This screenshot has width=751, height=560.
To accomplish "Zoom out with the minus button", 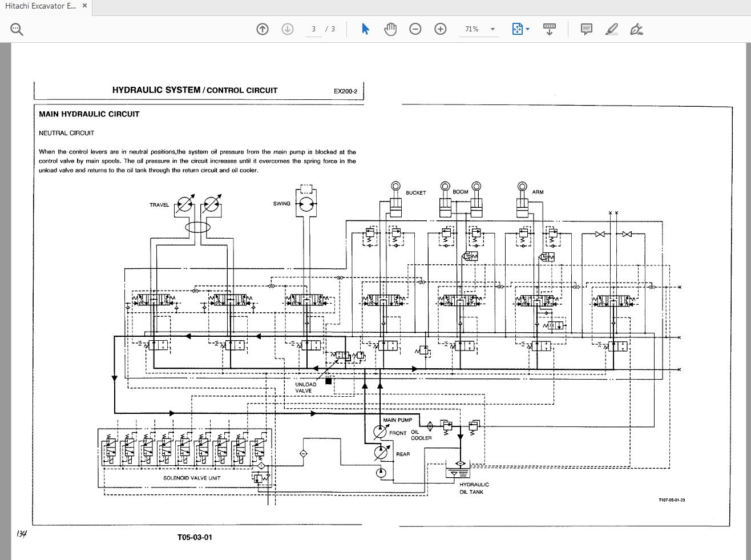I will (x=415, y=29).
